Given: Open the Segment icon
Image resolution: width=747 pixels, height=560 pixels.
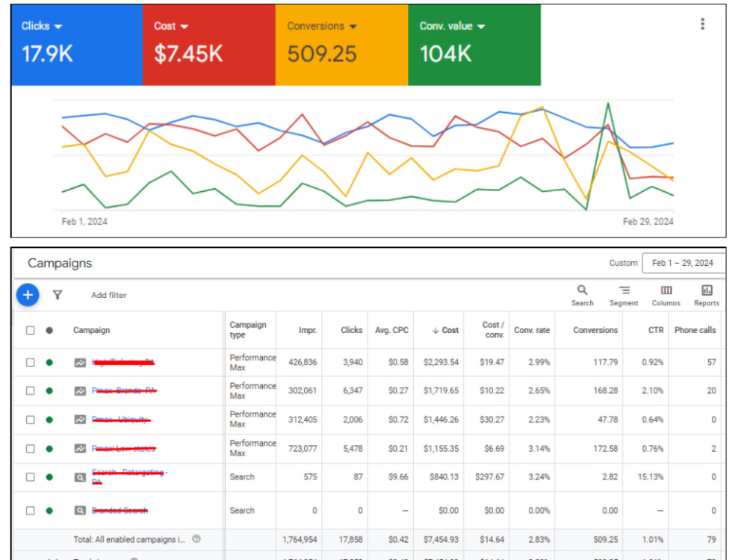Looking at the screenshot, I should pyautogui.click(x=624, y=290).
